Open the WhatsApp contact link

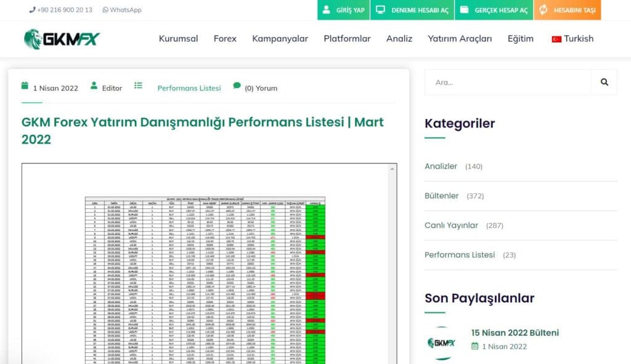(122, 10)
